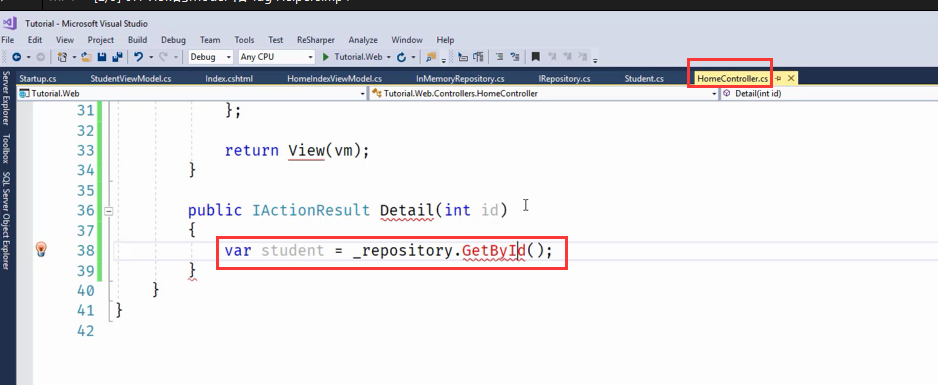Image resolution: width=938 pixels, height=385 pixels.
Task: Open the View menu
Action: click(65, 40)
